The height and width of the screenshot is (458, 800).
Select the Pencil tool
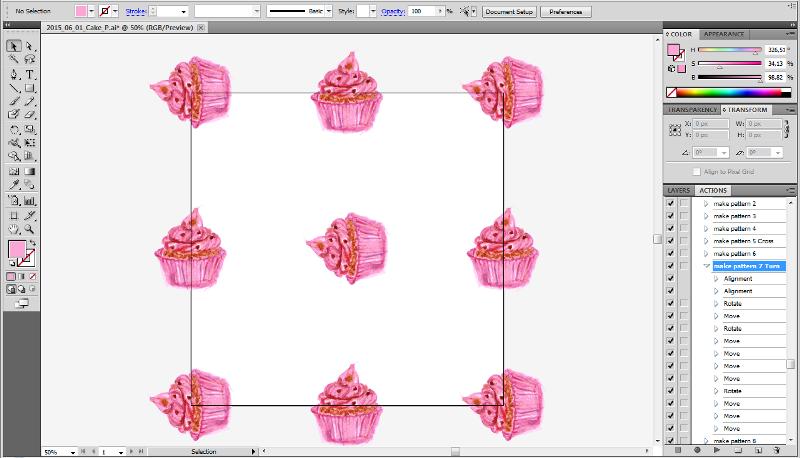pos(30,101)
